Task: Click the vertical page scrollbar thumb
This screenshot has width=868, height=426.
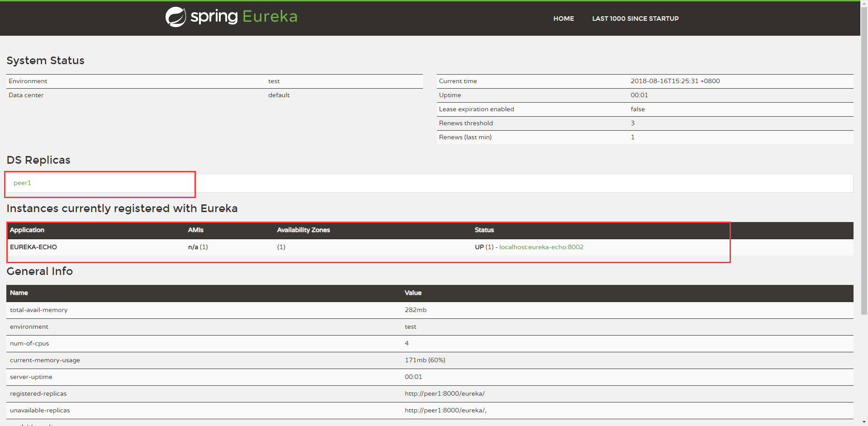Action: 864,161
